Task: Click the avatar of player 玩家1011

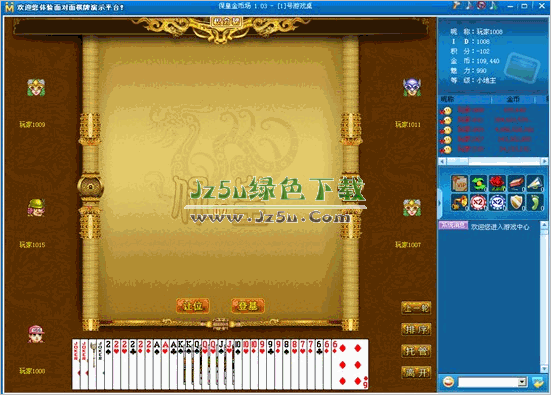Action: 412,87
